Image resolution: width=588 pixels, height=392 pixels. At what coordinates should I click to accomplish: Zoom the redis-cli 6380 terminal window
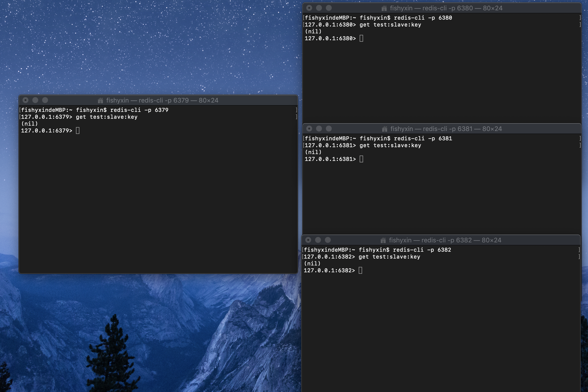[329, 8]
